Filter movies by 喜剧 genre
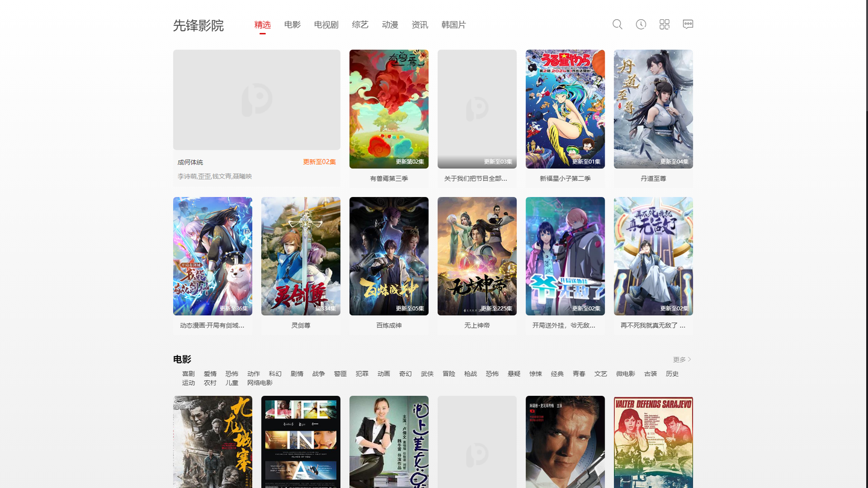This screenshot has height=488, width=868. (x=189, y=374)
